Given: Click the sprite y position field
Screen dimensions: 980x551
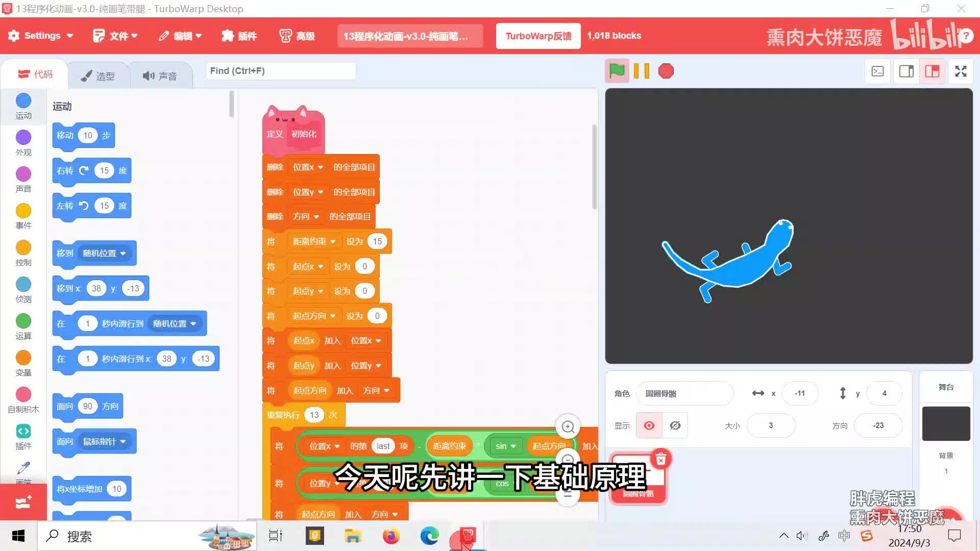Looking at the screenshot, I should [x=884, y=393].
